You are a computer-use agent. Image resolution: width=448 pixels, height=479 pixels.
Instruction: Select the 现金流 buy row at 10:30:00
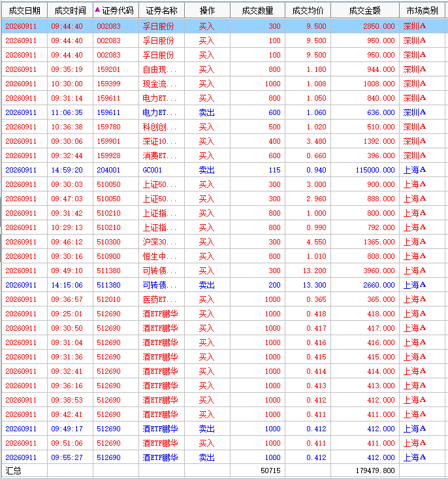[223, 84]
